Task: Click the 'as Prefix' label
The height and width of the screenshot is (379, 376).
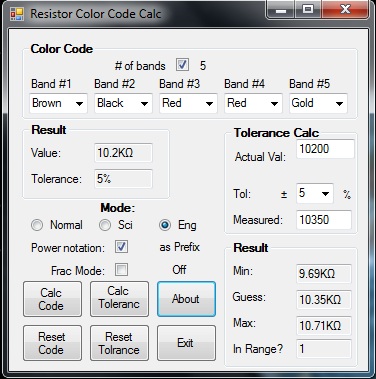Action: coord(179,247)
